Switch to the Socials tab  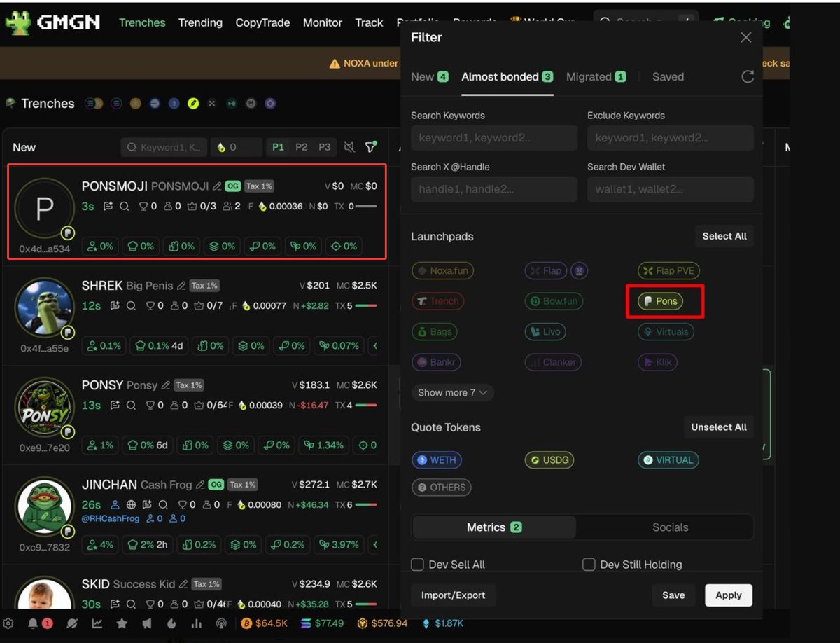coord(670,527)
